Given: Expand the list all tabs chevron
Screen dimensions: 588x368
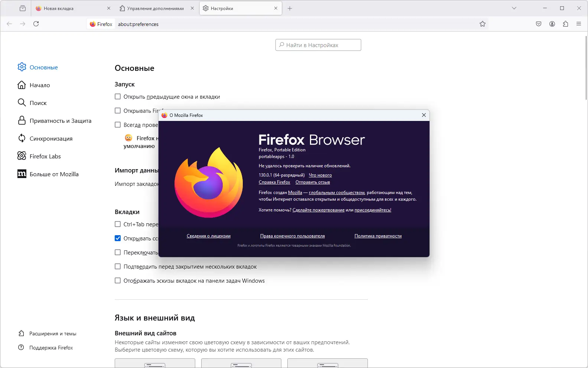Looking at the screenshot, I should pos(514,8).
